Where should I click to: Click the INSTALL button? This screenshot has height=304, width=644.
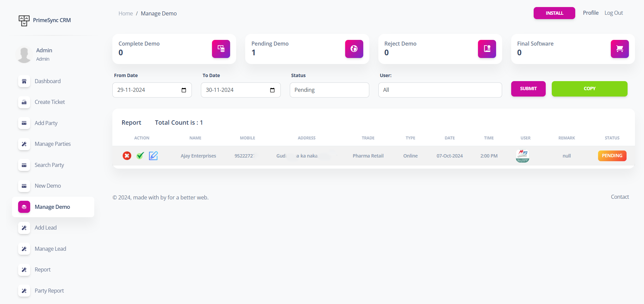[x=554, y=13]
